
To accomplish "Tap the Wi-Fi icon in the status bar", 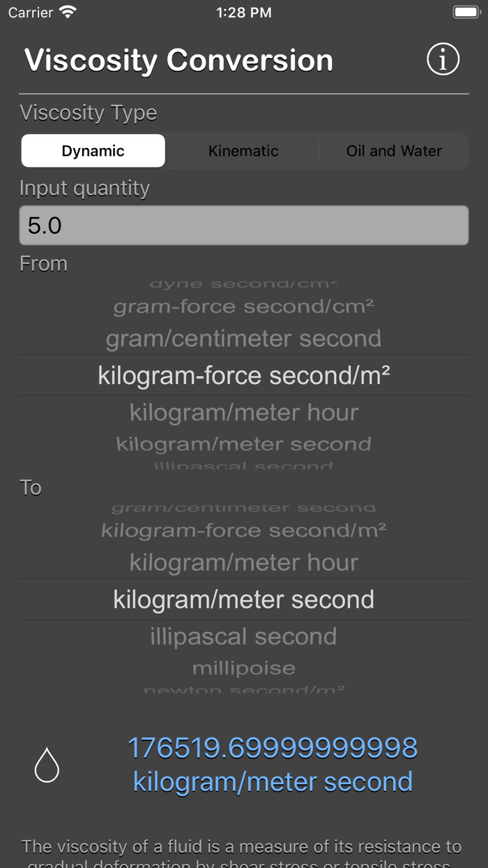I will [66, 11].
